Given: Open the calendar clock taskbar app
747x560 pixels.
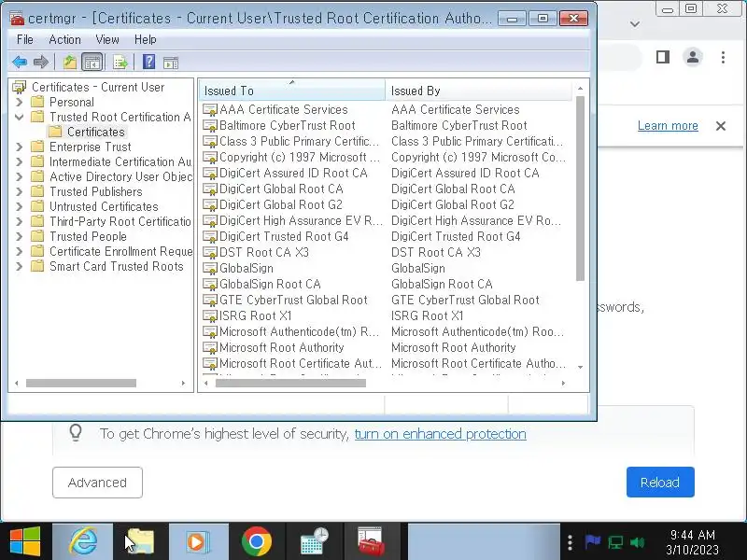Looking at the screenshot, I should coord(314,542).
